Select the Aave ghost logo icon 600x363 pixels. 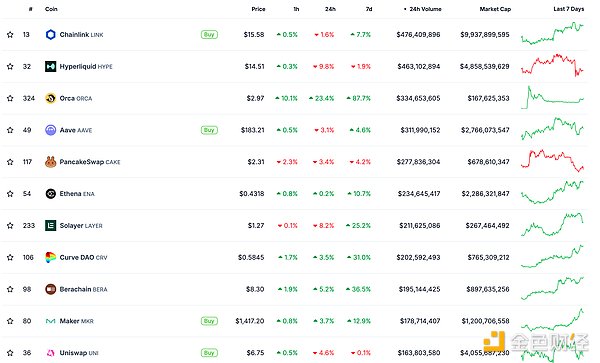[x=51, y=130]
